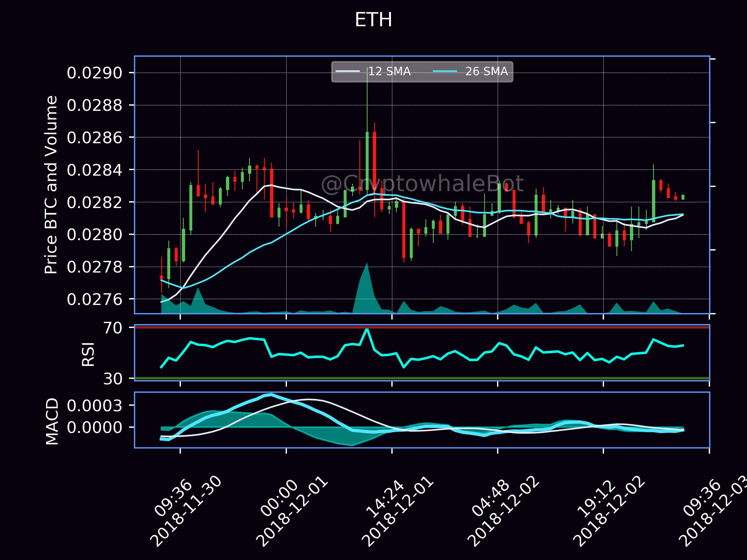The height and width of the screenshot is (560, 747).
Task: Click the 0.0290 price axis label
Action: 94,73
